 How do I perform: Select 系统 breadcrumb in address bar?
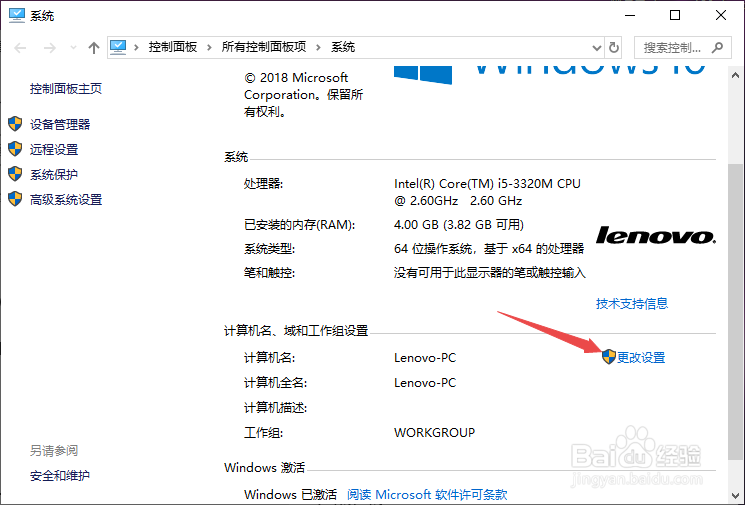[x=343, y=47]
